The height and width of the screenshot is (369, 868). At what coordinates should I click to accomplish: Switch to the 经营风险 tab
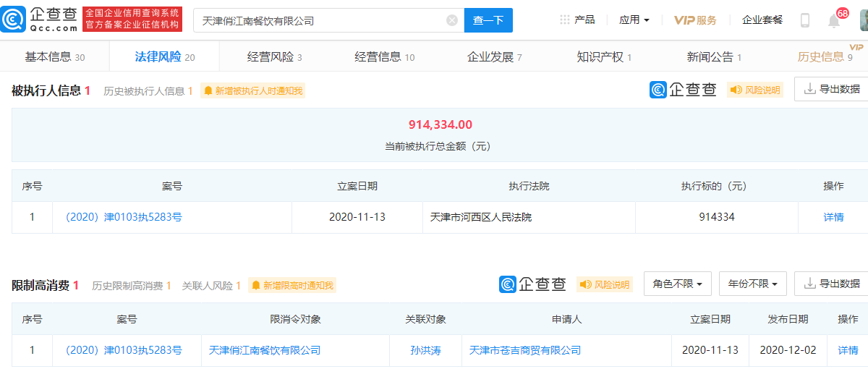tap(274, 56)
